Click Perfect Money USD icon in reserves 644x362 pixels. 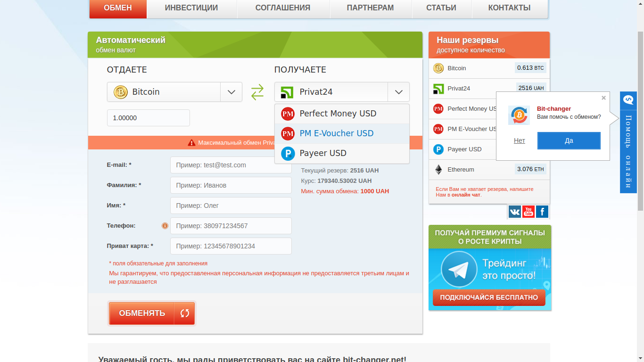pyautogui.click(x=438, y=109)
